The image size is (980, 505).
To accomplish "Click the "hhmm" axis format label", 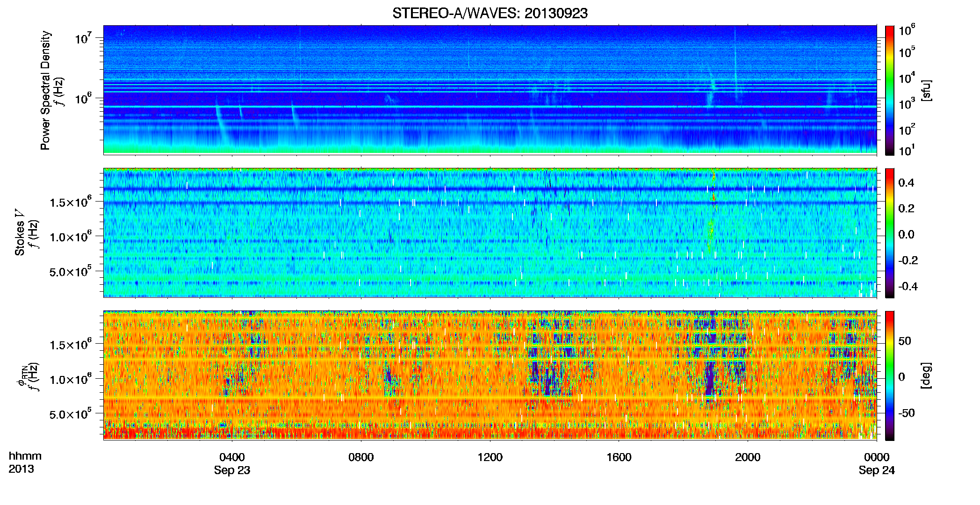I will 25,456.
